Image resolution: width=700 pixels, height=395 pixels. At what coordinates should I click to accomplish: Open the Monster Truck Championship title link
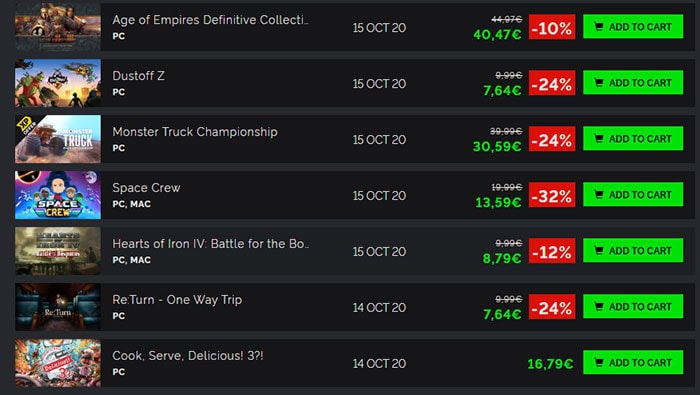tap(195, 132)
